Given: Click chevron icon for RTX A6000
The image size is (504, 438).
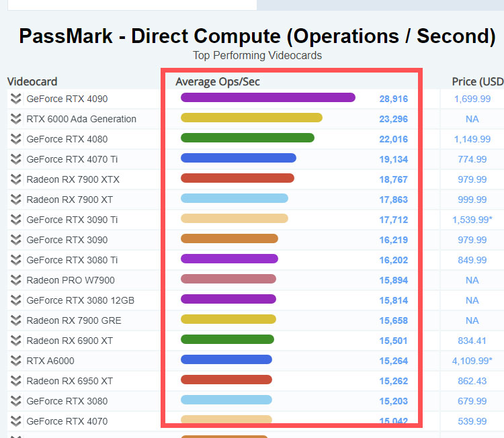Looking at the screenshot, I should (16, 361).
